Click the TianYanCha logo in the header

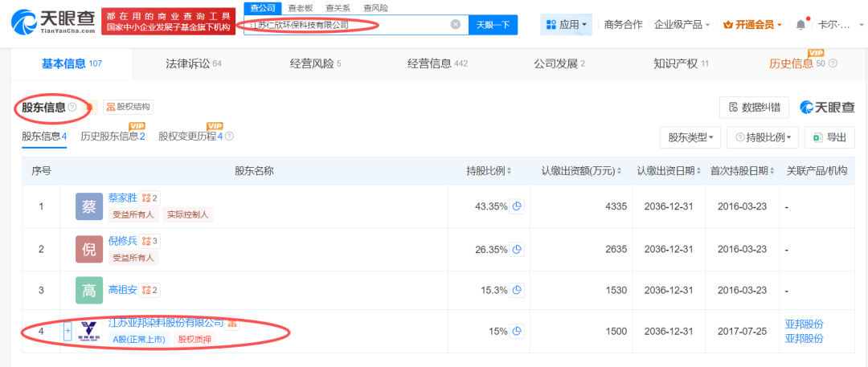click(51, 21)
